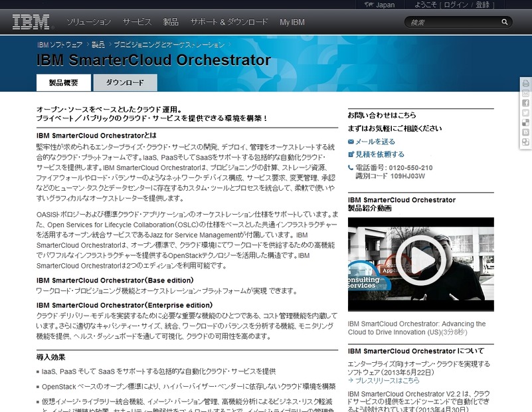Click the お問い合わせはこちら heading
Screen dimensions: 532x412
tap(382, 115)
